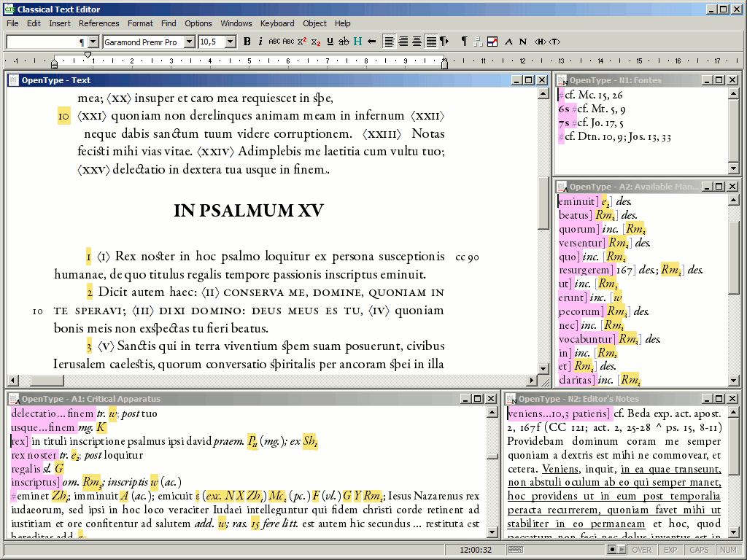Image resolution: width=747 pixels, height=560 pixels.
Task: Select justify alignment icon
Action: (431, 42)
